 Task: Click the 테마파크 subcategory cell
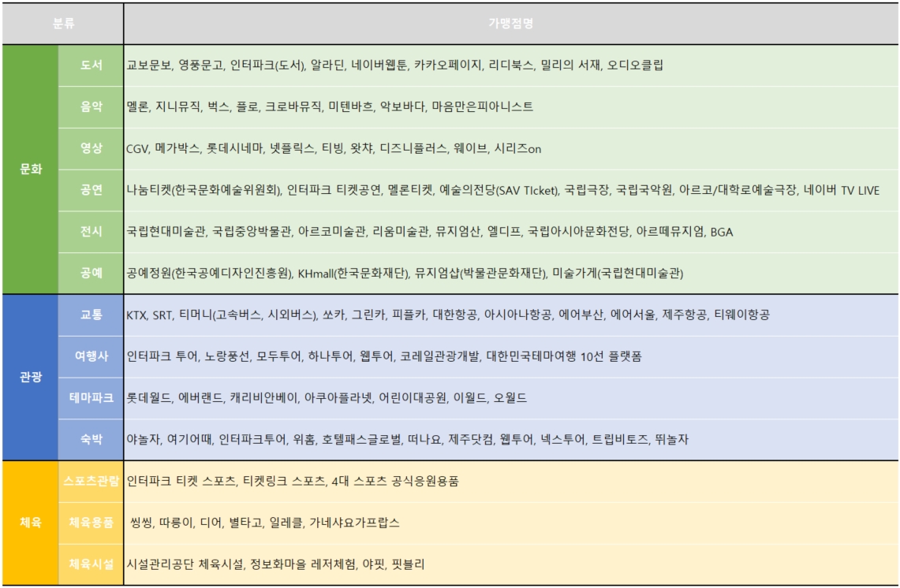91,398
